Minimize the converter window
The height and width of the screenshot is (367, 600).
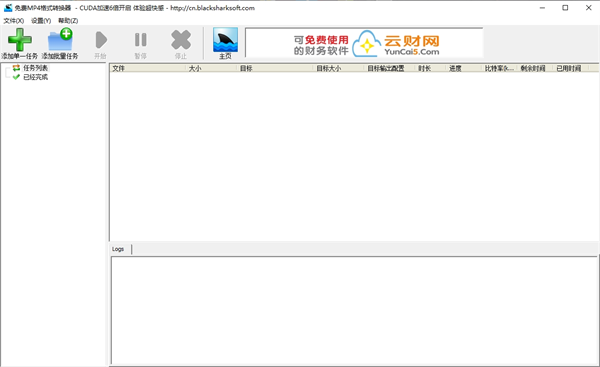(542, 8)
